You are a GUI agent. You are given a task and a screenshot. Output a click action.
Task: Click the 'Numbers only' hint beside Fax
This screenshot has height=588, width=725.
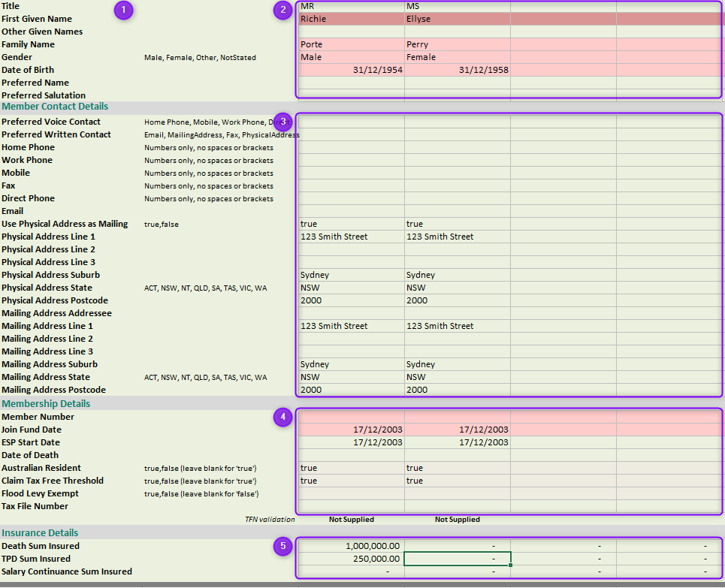pyautogui.click(x=209, y=185)
